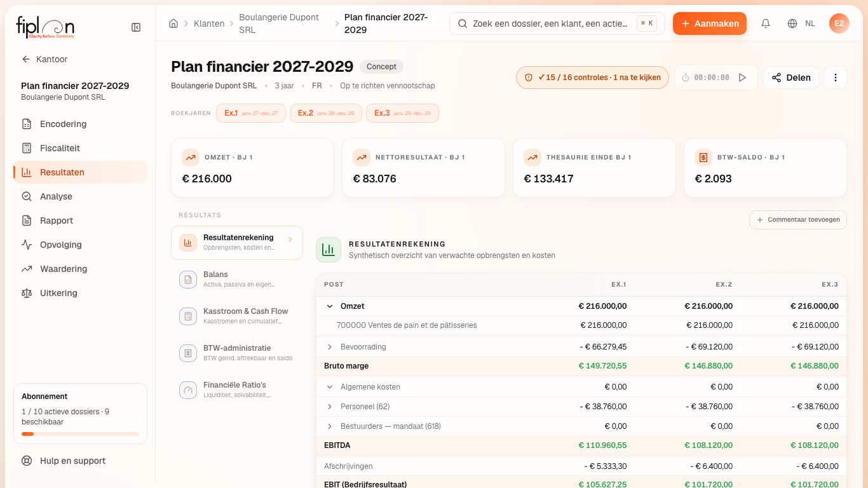Viewport: 868px width, 488px height.
Task: Open the Resultaten sidebar section
Action: [80, 172]
